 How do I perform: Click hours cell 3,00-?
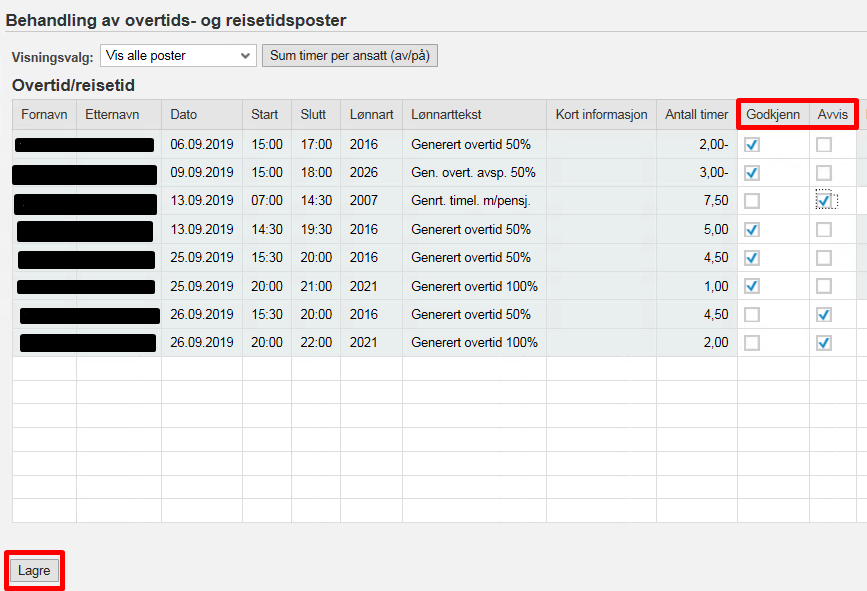(697, 172)
